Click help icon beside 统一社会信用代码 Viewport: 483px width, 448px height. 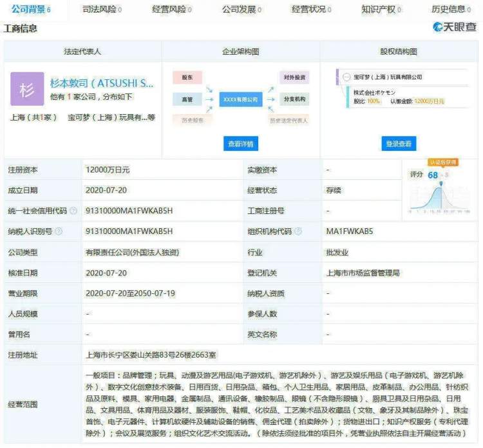pyautogui.click(x=73, y=211)
